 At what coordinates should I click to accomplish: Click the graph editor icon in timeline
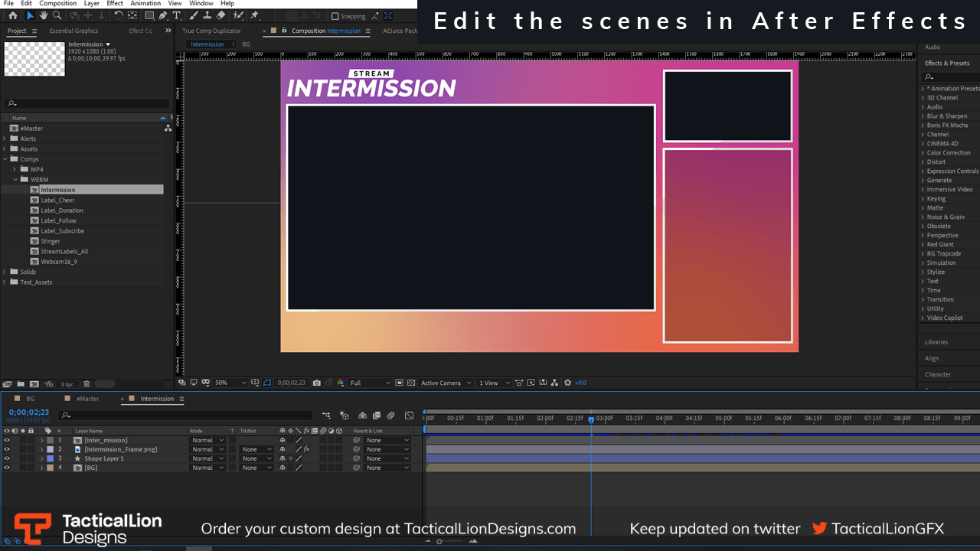[x=409, y=416]
